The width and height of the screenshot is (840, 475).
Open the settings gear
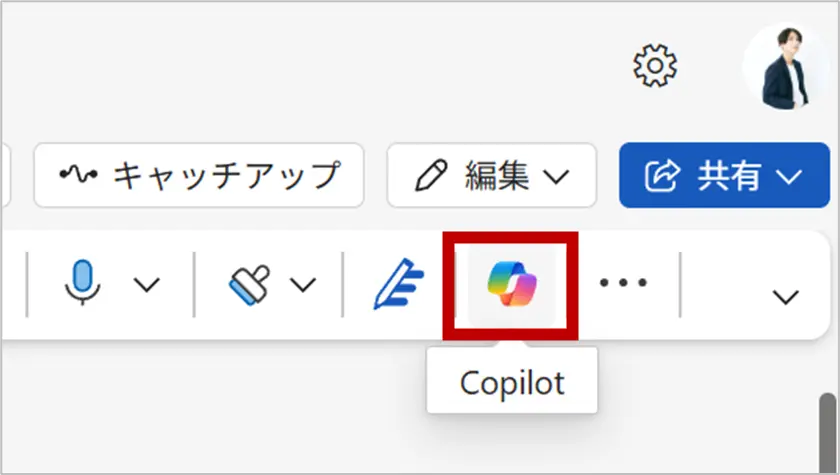[656, 66]
